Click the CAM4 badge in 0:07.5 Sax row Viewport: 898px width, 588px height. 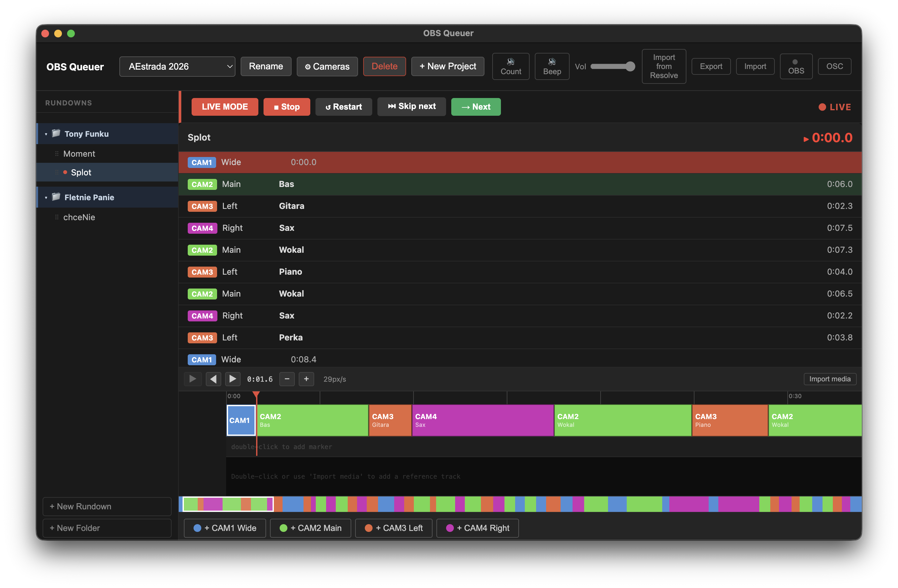pyautogui.click(x=202, y=228)
